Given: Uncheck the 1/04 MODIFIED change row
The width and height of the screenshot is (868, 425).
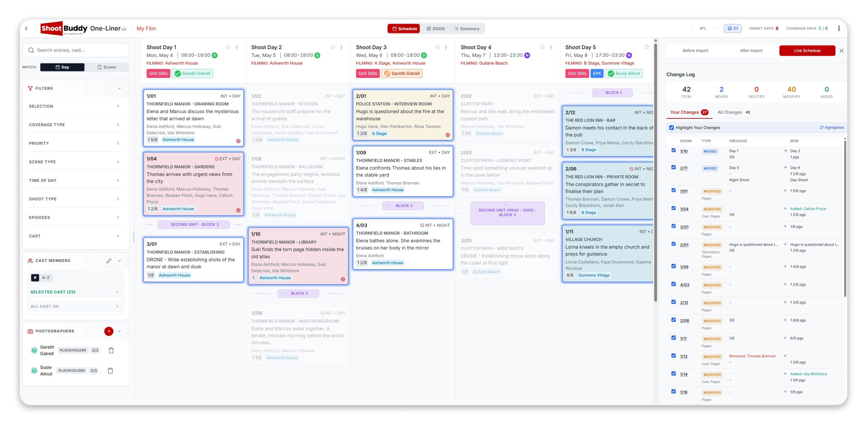Looking at the screenshot, I should [673, 208].
